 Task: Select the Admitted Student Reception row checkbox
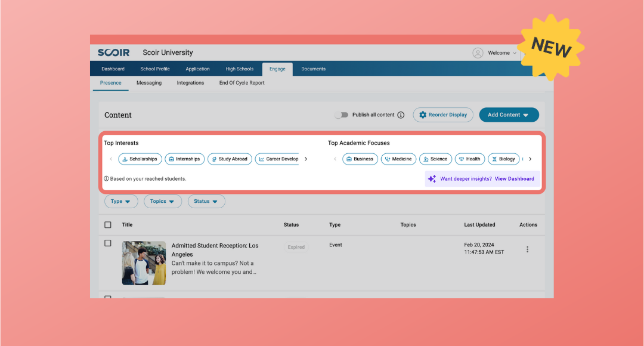(x=108, y=243)
